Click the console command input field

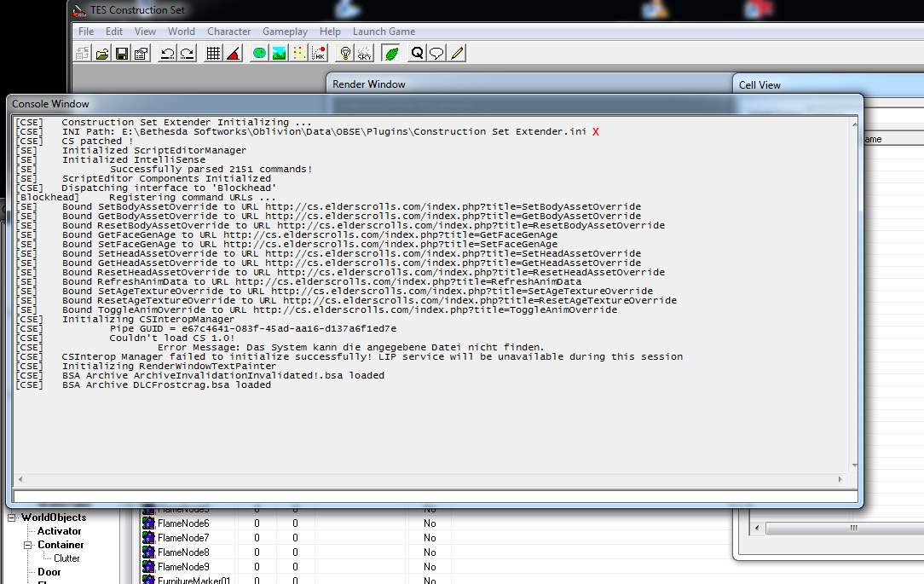(435, 496)
